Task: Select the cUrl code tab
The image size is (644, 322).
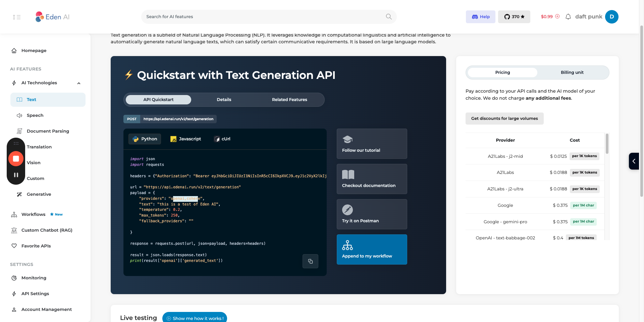Action: [222, 139]
